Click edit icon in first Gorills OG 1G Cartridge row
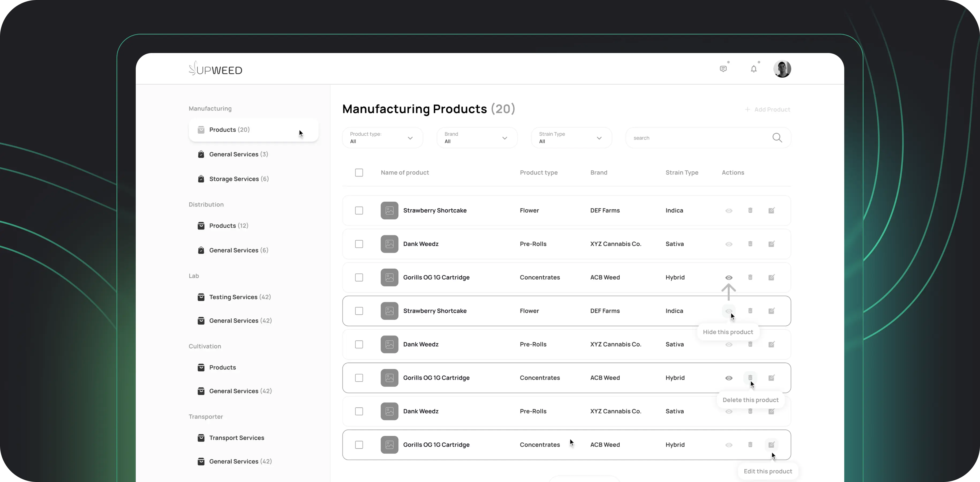This screenshot has width=980, height=482. click(771, 277)
